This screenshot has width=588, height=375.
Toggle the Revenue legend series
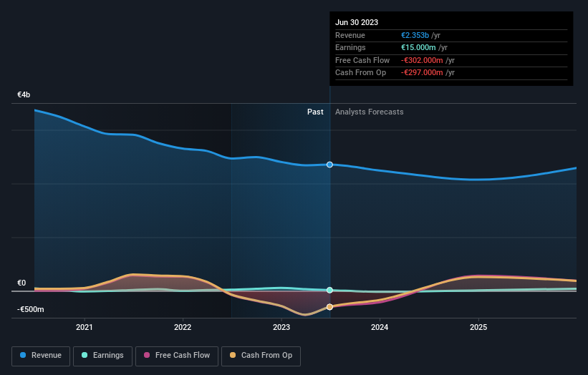click(x=41, y=356)
